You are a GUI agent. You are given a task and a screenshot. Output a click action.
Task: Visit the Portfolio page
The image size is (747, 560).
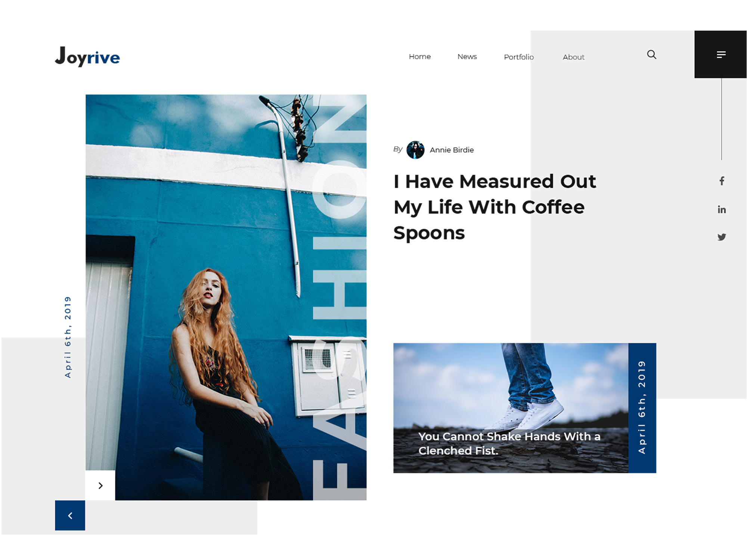tap(519, 57)
